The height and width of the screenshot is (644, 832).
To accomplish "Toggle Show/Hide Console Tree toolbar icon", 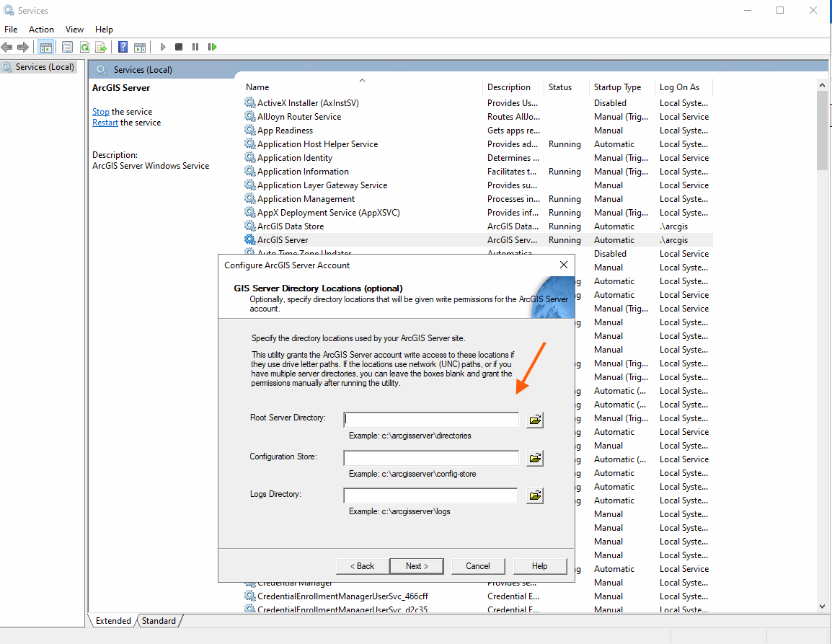I will (45, 47).
